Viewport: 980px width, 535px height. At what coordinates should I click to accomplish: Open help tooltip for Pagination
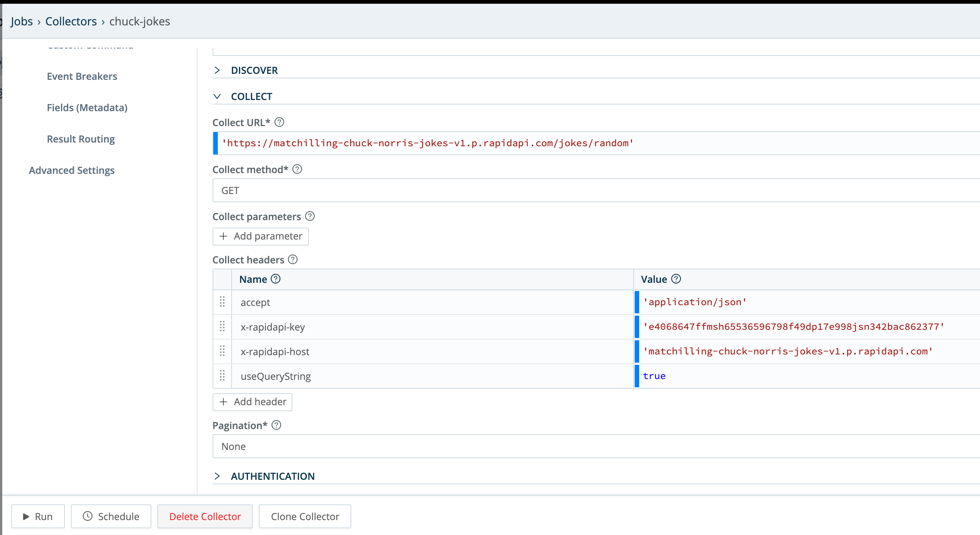point(276,425)
